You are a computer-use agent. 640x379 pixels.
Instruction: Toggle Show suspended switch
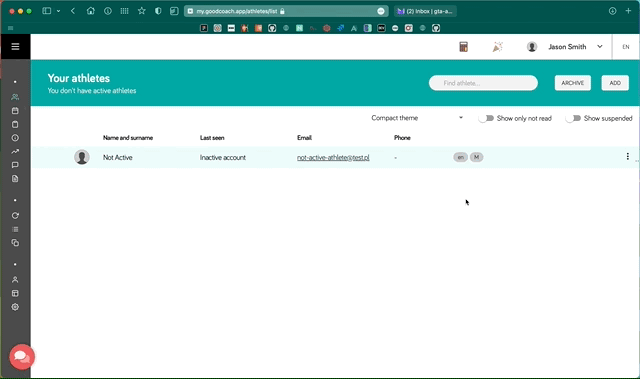(x=573, y=118)
